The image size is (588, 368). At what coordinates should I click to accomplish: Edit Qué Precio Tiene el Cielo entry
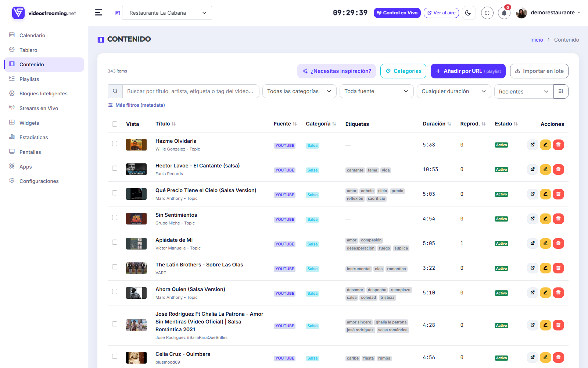pos(545,194)
